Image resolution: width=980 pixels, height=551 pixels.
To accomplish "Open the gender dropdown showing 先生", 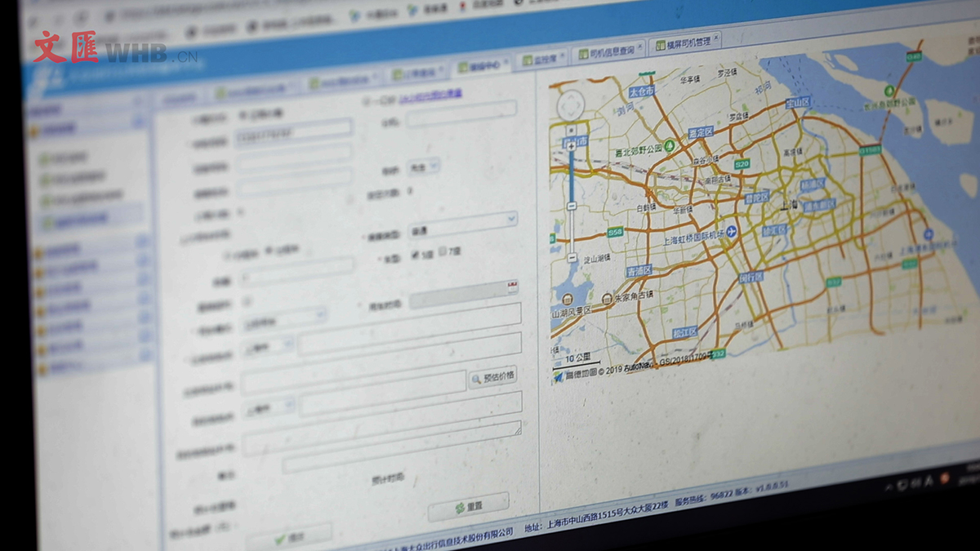I will [423, 167].
